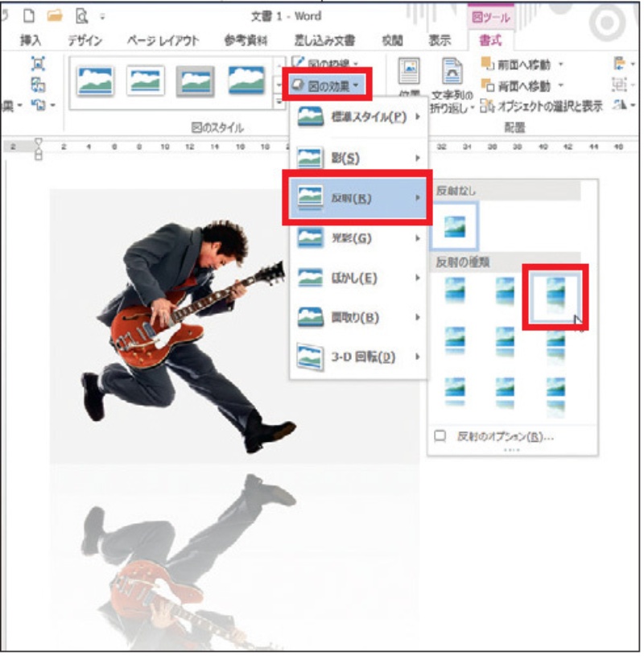Click the 前面へ移動 bring forward button
Viewport: 644px width, 656px height.
pos(518,64)
